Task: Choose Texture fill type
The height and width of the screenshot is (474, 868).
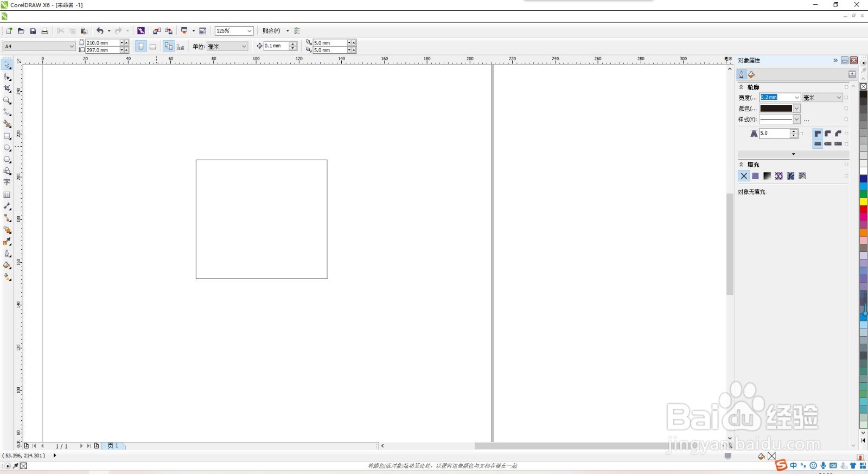Action: point(790,176)
